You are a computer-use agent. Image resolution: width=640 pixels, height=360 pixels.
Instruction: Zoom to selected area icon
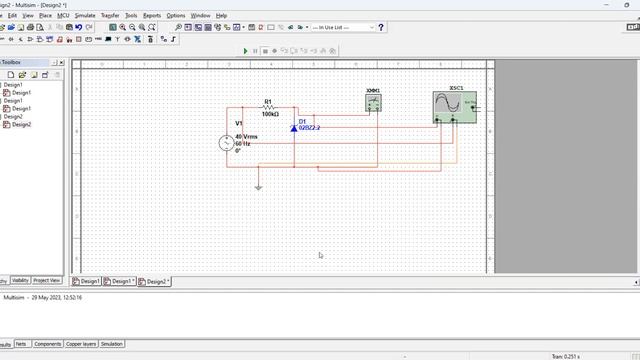tap(142, 27)
